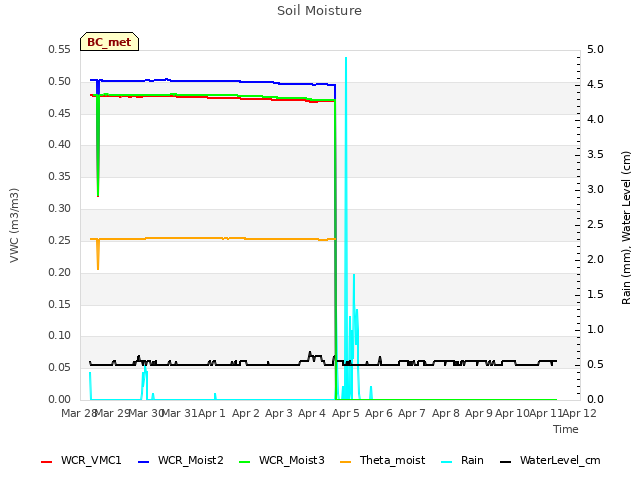Click the green WCR_Moist3 legend swatch
640x480 pixels.
coord(244,462)
